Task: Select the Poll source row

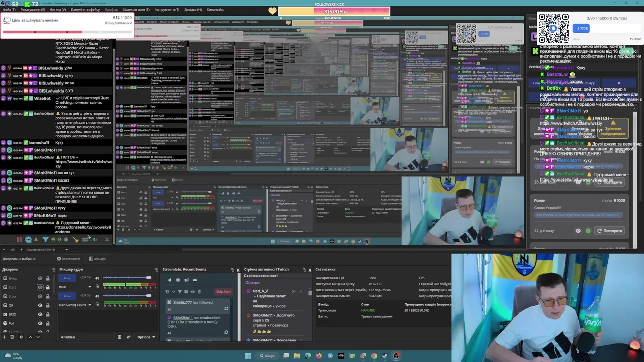Action: tap(27, 323)
